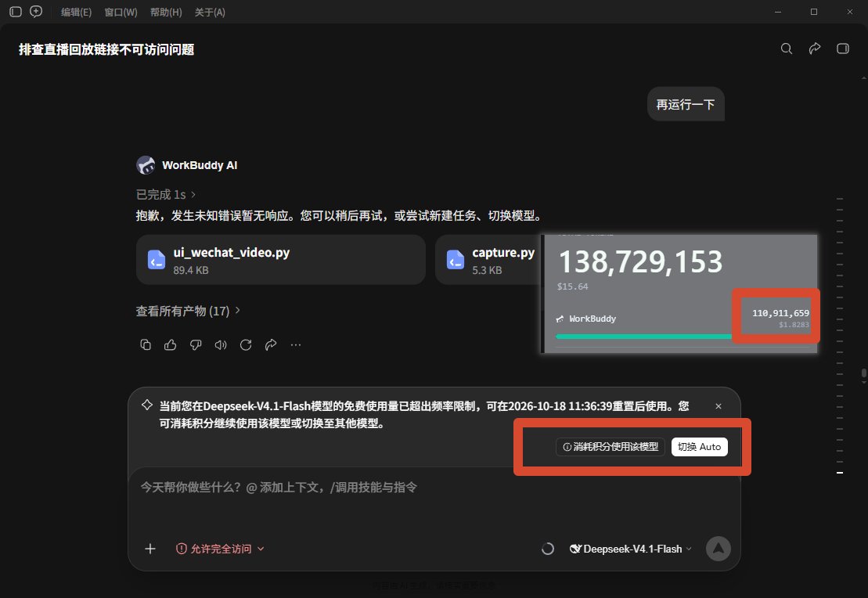Viewport: 868px width, 598px height.
Task: Share the response via arrow icon below message
Action: (271, 345)
